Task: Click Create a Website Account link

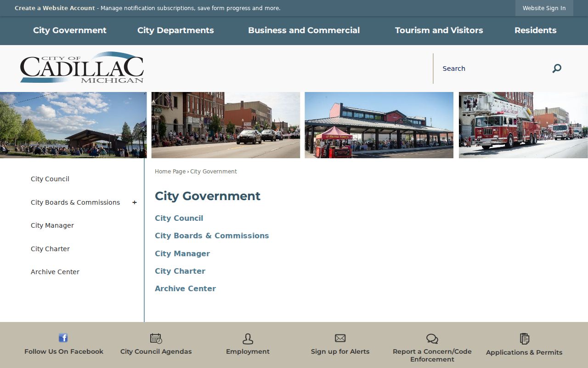Action: click(x=55, y=8)
